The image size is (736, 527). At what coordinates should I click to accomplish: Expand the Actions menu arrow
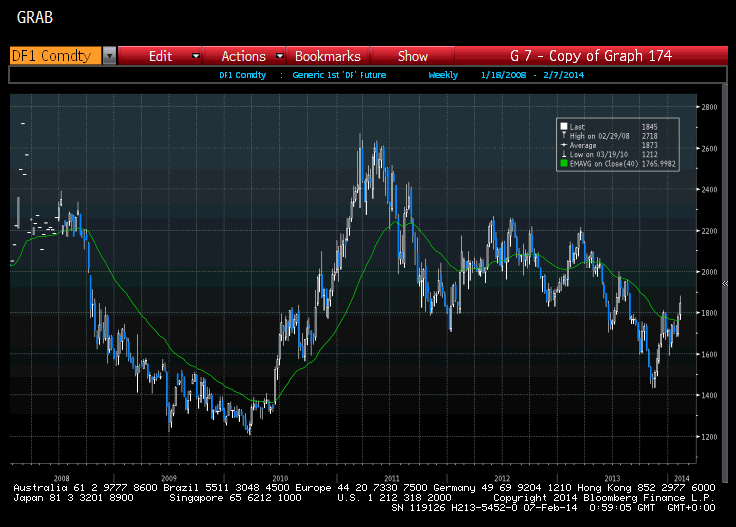click(x=280, y=56)
